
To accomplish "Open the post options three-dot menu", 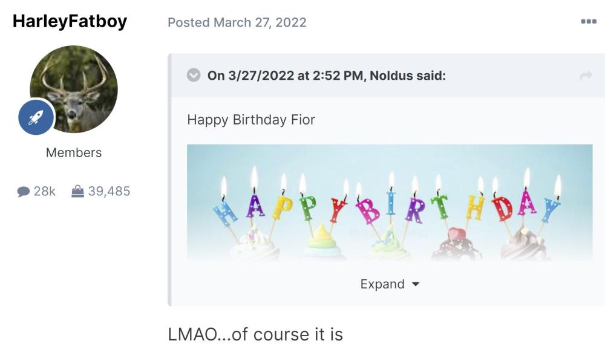I will (588, 22).
